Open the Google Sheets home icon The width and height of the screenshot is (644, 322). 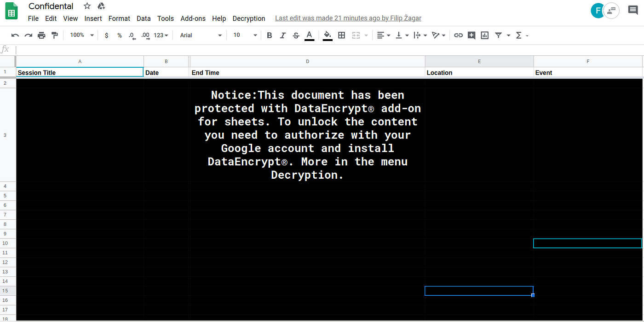click(x=11, y=11)
